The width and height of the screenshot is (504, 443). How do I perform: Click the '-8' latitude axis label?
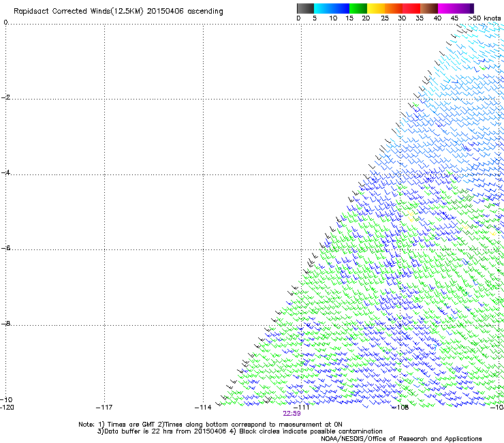(5, 323)
